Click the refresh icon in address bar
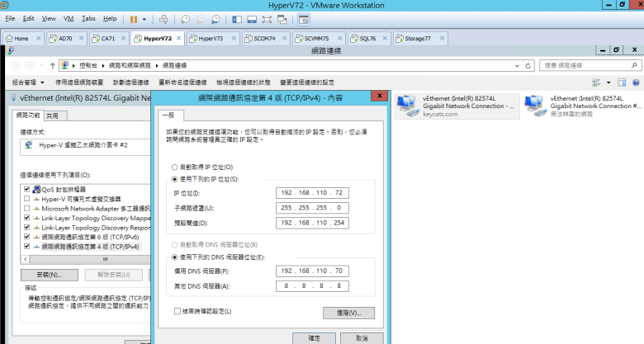The image size is (644, 344). (x=530, y=64)
